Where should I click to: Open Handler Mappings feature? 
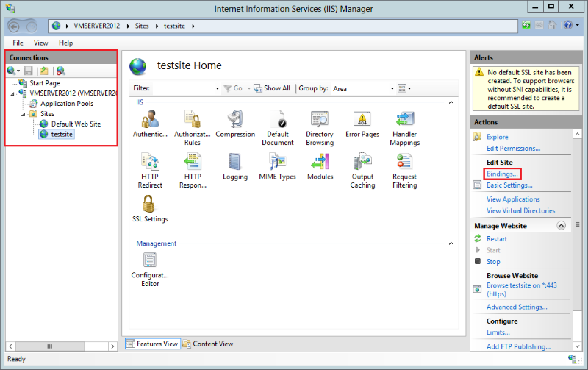[405, 127]
